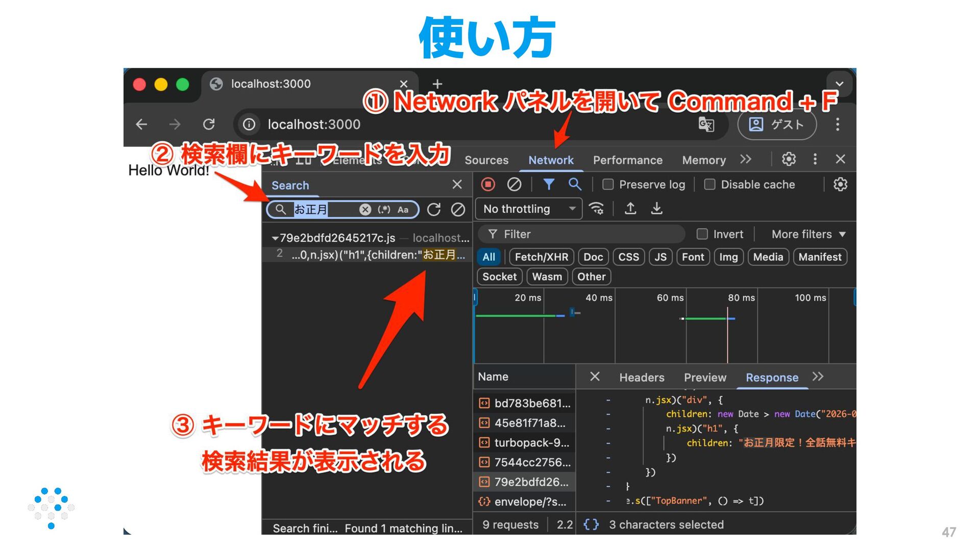Viewport: 980px width, 551px height.
Task: Collapse the 79e2bdfd2645217c.js search result
Action: pyautogui.click(x=275, y=238)
